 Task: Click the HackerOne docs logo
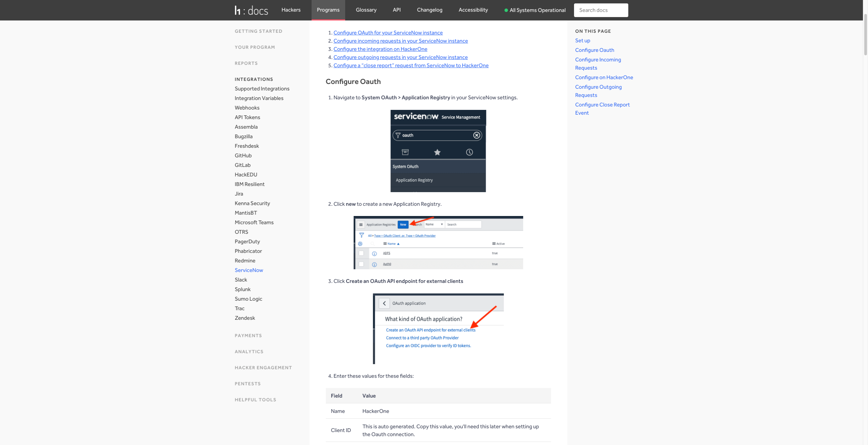pos(251,10)
